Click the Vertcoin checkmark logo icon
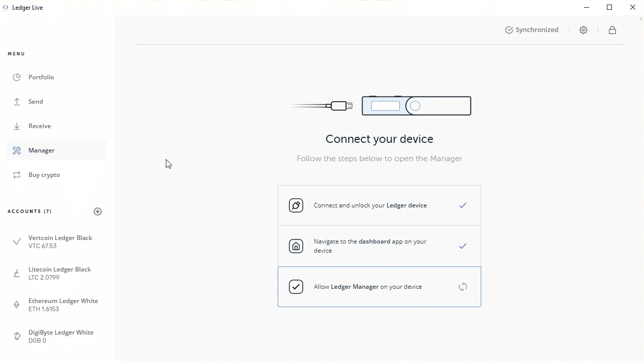This screenshot has height=361, width=644. coord(17,242)
